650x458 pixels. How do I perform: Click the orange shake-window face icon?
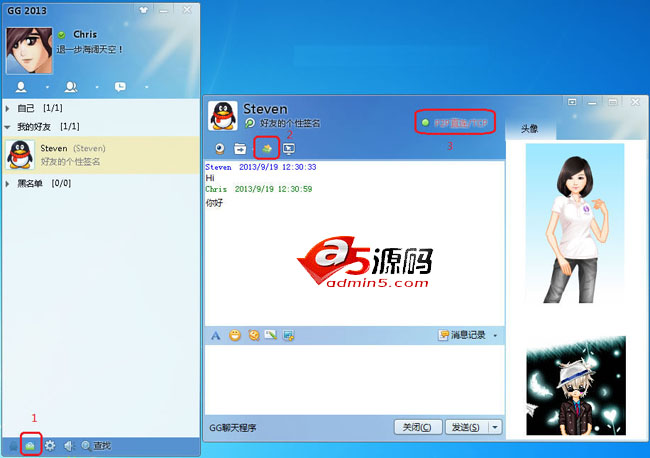(254, 335)
